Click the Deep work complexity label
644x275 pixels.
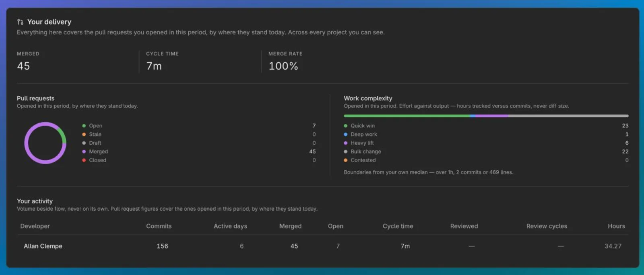[x=364, y=134]
